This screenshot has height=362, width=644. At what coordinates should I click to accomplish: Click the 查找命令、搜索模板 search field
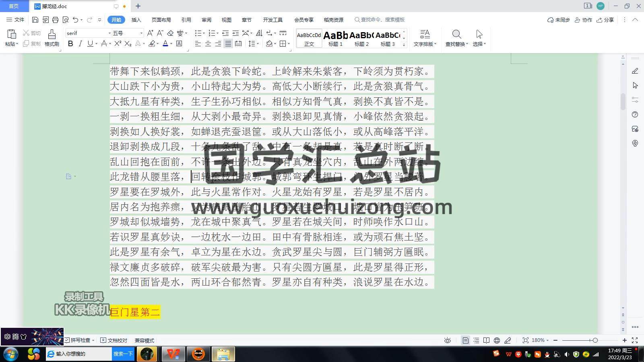[x=382, y=20]
